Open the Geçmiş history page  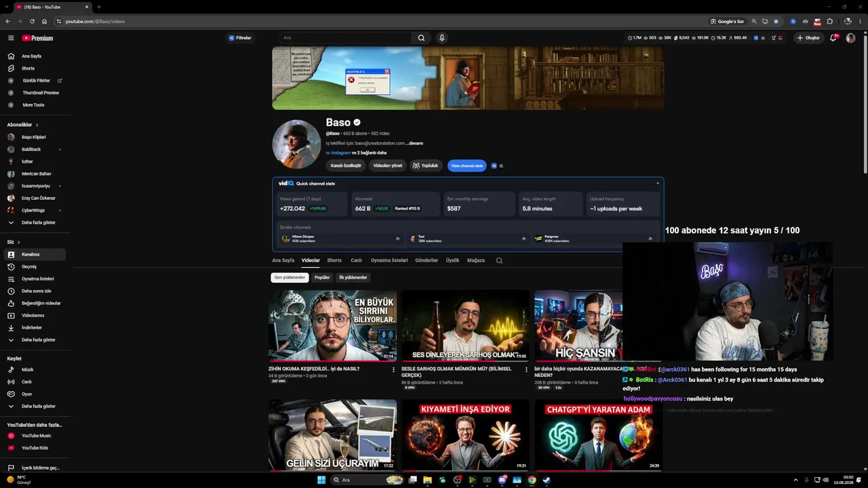click(x=33, y=266)
